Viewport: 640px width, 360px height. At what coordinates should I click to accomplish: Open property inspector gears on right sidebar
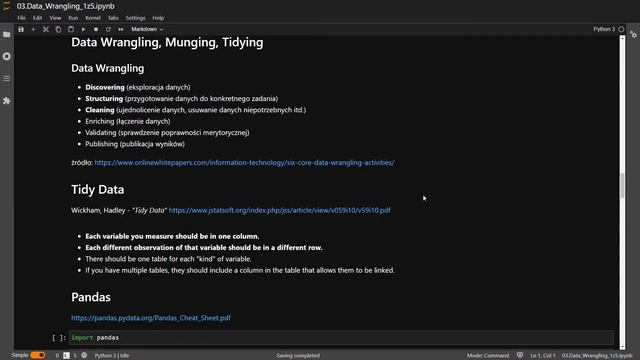[633, 35]
